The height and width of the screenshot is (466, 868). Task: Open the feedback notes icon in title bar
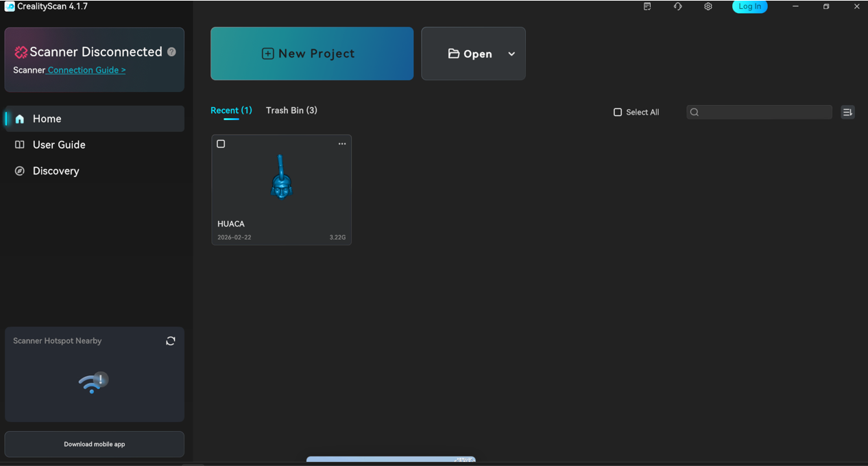coord(647,6)
